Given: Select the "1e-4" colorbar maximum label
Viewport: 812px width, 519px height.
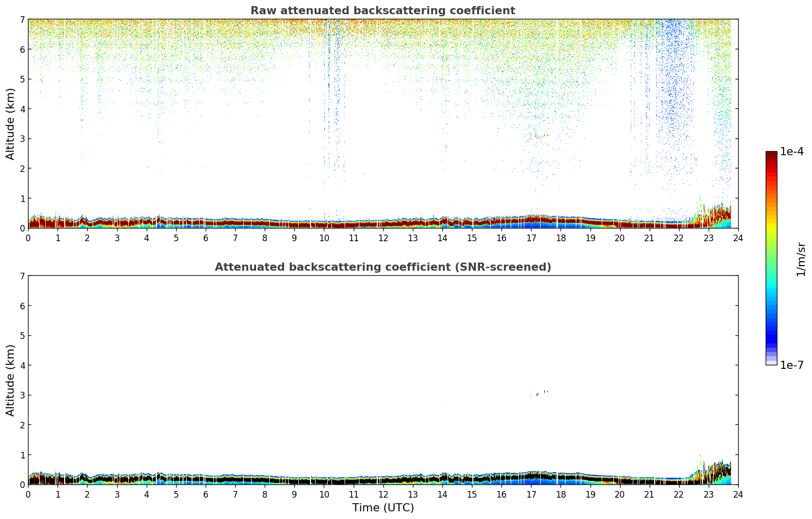Looking at the screenshot, I should pos(792,152).
